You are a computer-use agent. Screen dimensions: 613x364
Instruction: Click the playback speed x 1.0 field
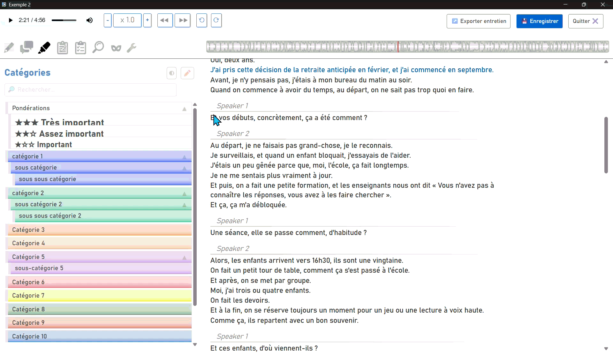(x=127, y=20)
